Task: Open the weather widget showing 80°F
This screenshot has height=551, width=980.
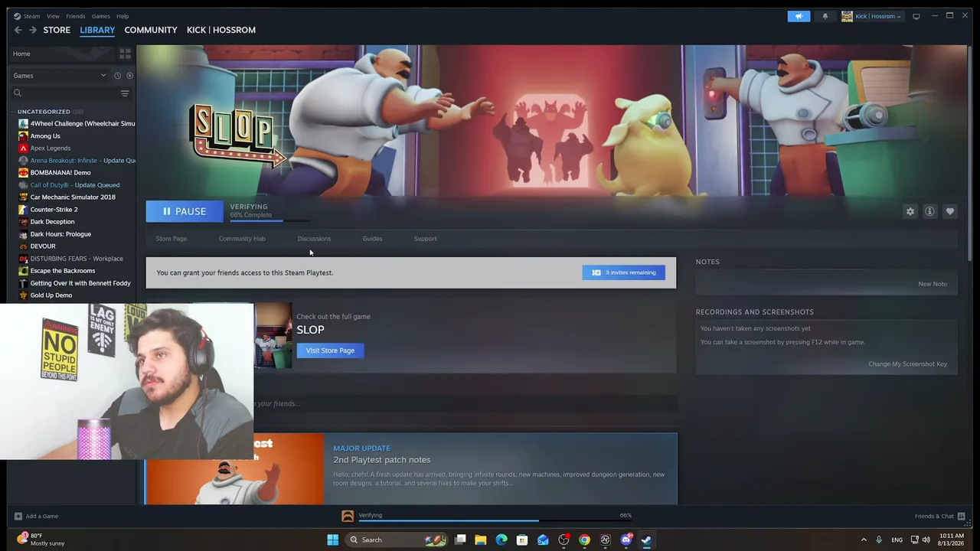Action: (x=43, y=540)
